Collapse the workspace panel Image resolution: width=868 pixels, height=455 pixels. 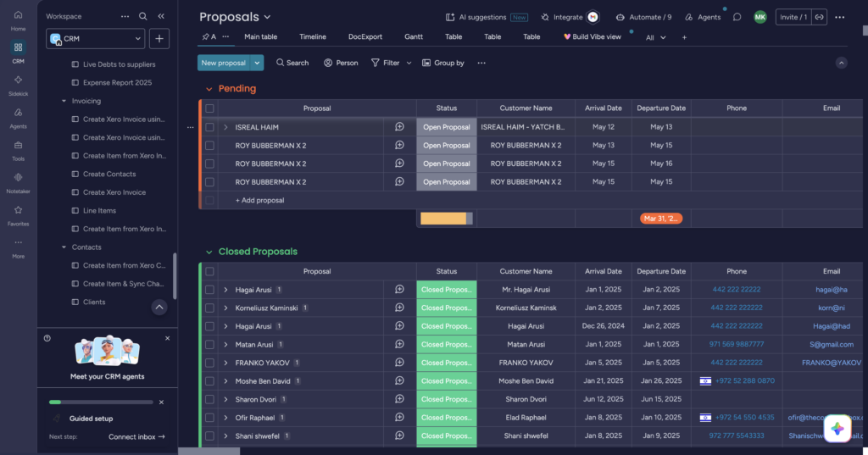tap(161, 17)
